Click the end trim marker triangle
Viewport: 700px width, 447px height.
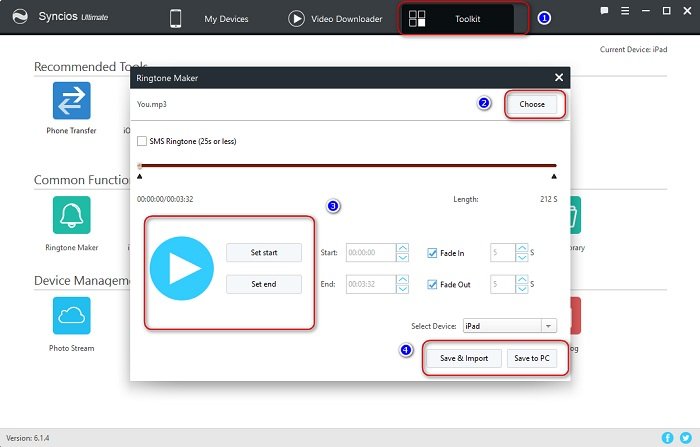pos(554,176)
